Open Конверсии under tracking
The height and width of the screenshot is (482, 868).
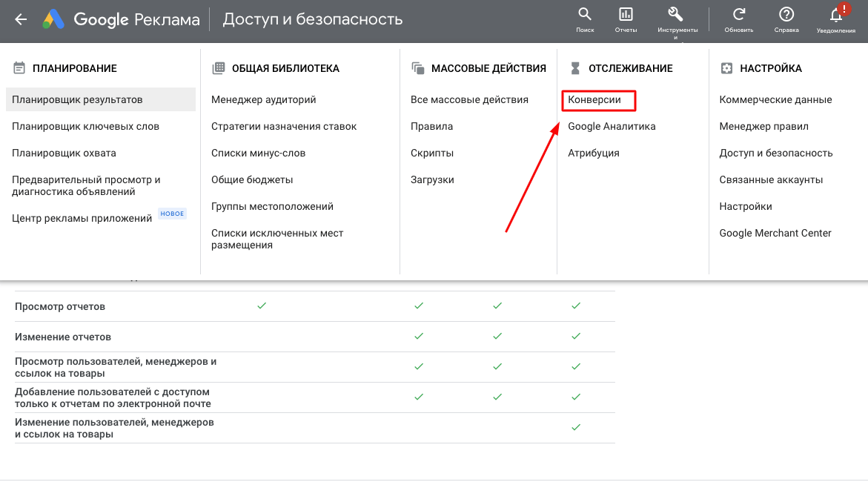[594, 99]
